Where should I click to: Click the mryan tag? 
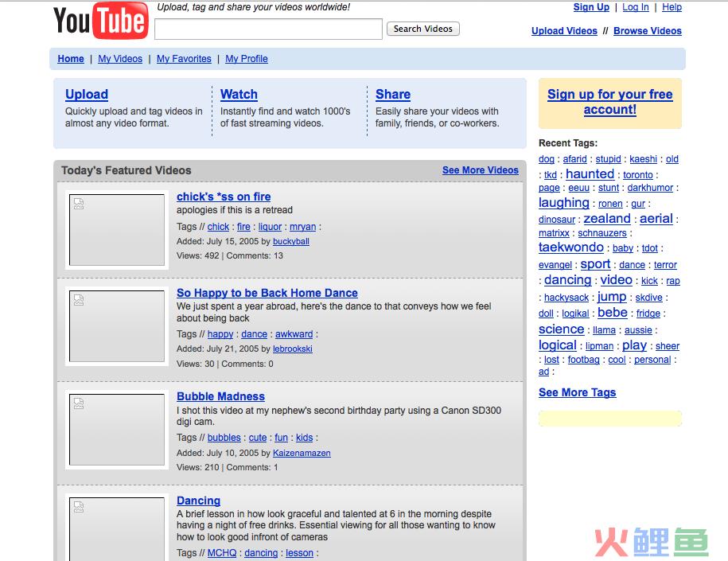click(302, 227)
